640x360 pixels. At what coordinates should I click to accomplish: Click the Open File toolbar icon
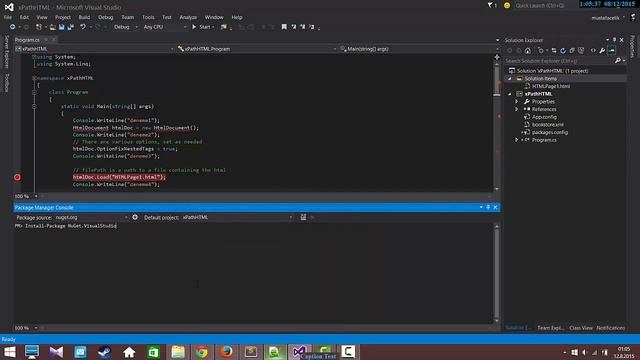point(52,27)
